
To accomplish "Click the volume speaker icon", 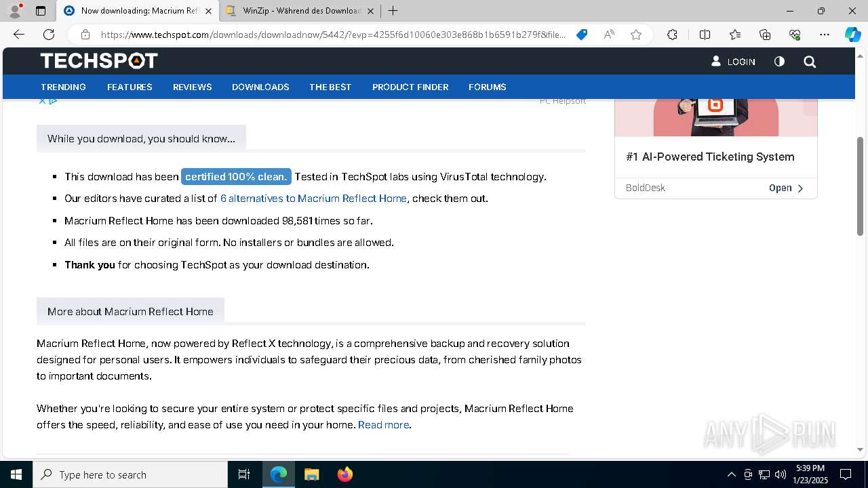I will (781, 474).
